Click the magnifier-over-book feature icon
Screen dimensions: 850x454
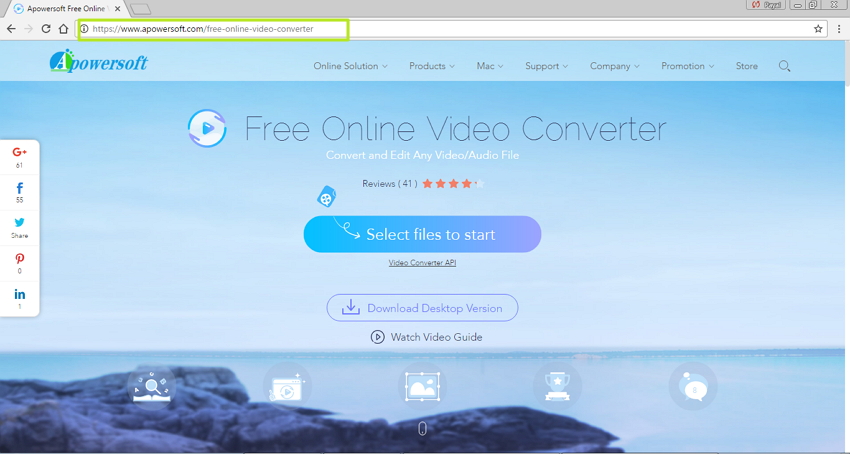tap(152, 387)
